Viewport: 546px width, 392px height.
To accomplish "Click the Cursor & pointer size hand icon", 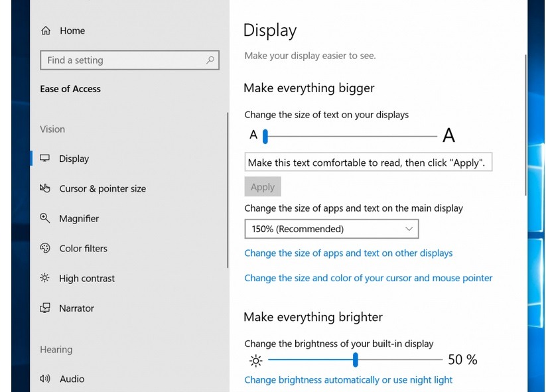I will coord(45,188).
